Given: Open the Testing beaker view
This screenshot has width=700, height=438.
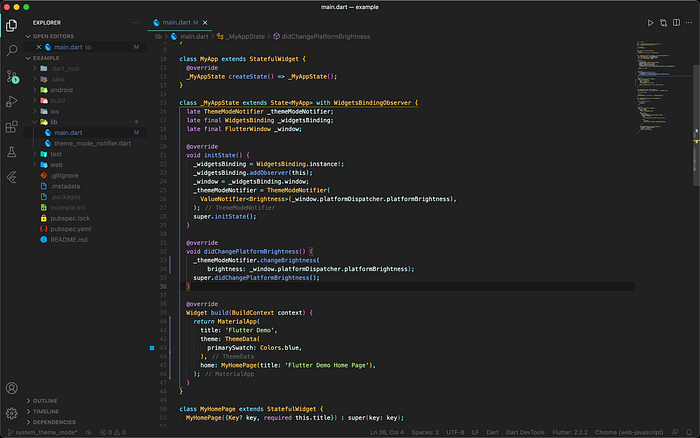Looking at the screenshot, I should tap(12, 152).
